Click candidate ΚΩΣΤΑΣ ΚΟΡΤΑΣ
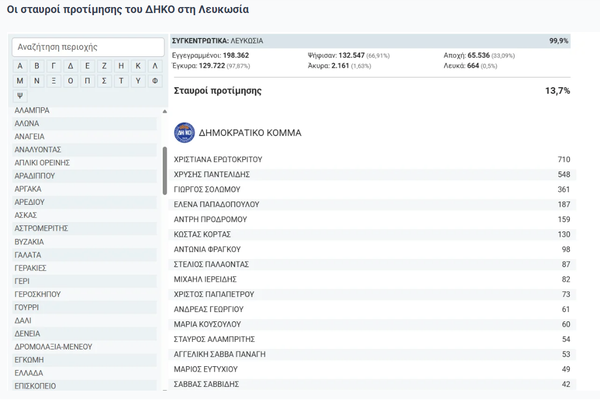Image resolution: width=600 pixels, height=402 pixels. point(372,234)
